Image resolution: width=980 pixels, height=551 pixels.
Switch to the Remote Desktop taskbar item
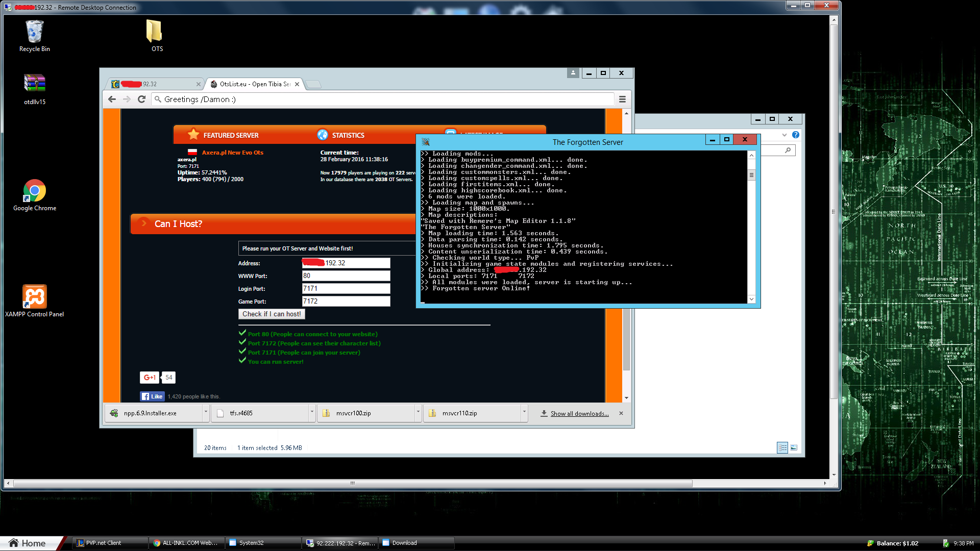coord(339,543)
